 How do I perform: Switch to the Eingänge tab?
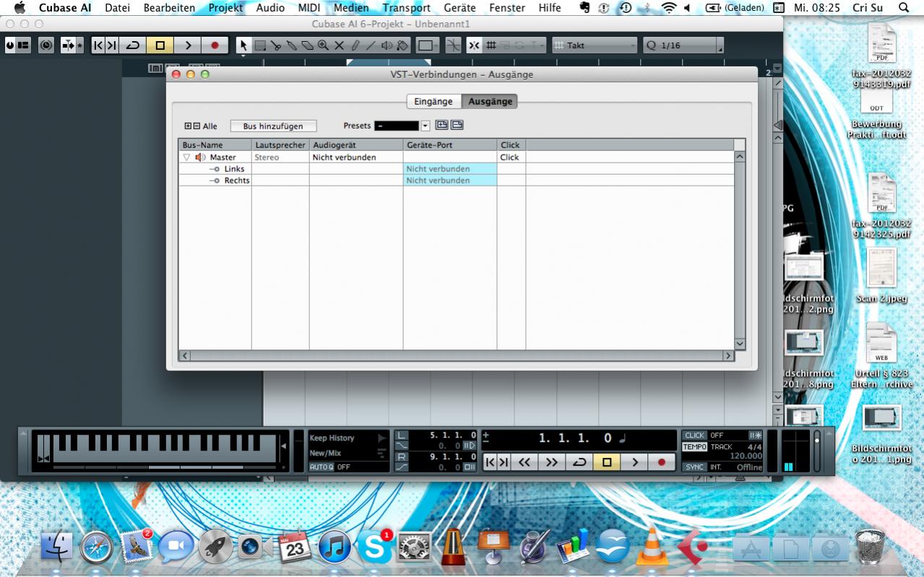click(x=433, y=101)
